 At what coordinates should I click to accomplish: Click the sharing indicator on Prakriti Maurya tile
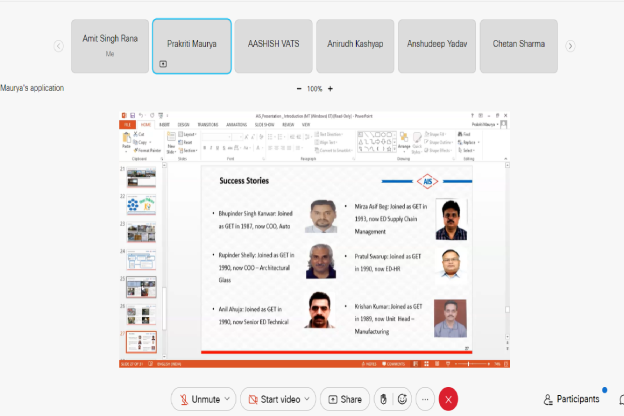coord(163,63)
